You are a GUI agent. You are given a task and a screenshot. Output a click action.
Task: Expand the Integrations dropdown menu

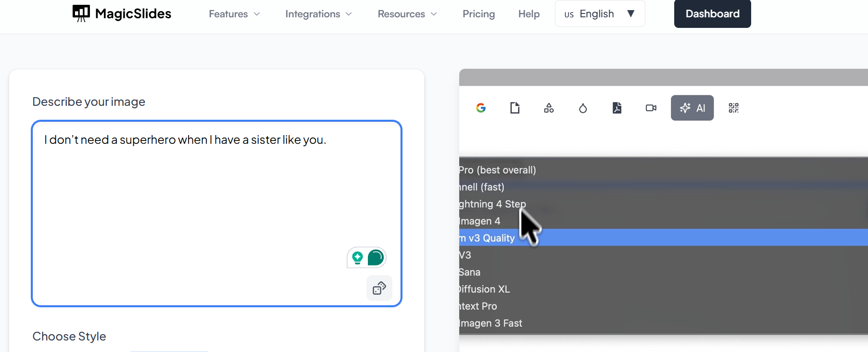pyautogui.click(x=318, y=14)
